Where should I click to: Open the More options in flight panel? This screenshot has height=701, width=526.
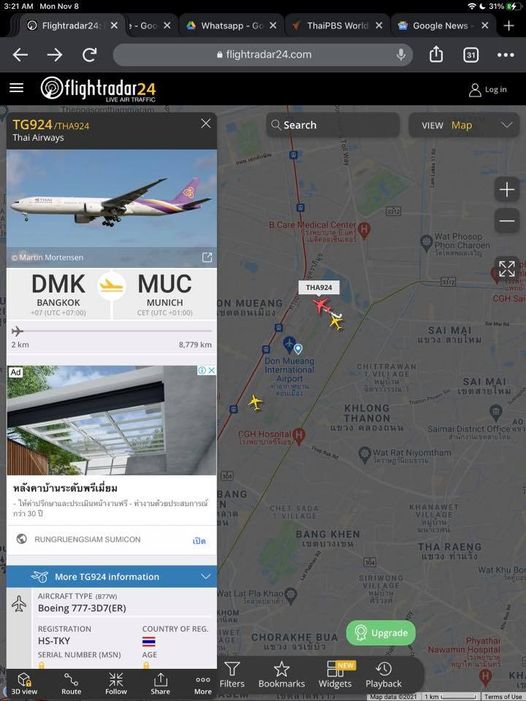pos(202,684)
